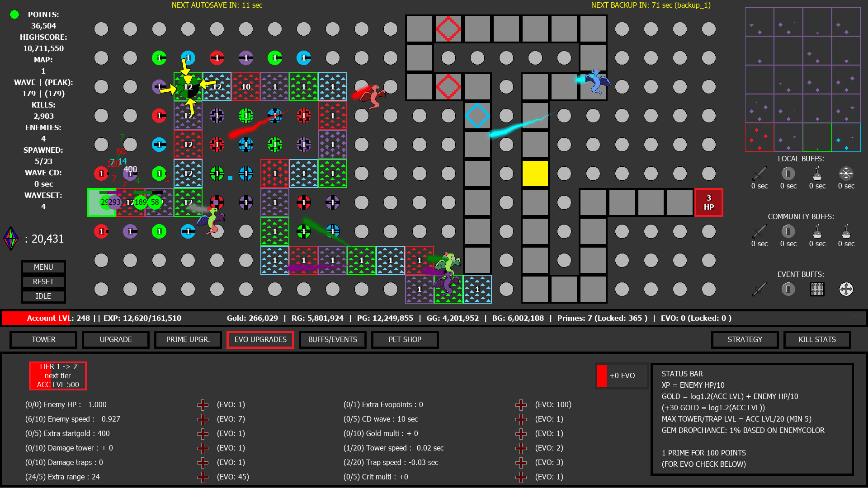868x488 pixels.
Task: Switch to the PRIME UPGR. tab
Action: 188,340
